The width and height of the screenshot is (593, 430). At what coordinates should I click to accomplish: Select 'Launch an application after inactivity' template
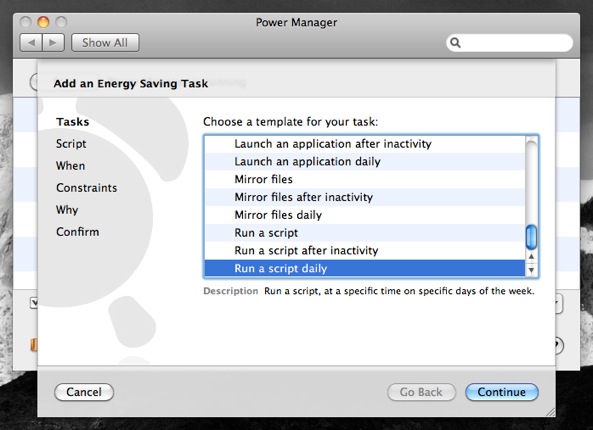pyautogui.click(x=365, y=144)
